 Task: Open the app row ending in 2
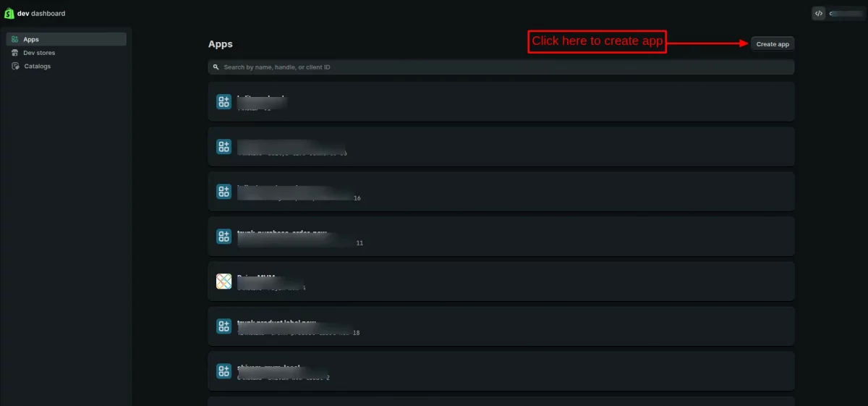pyautogui.click(x=501, y=371)
